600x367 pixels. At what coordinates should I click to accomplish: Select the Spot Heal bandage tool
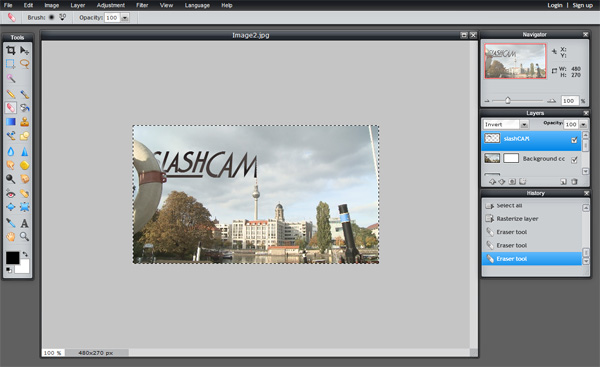[x=24, y=193]
